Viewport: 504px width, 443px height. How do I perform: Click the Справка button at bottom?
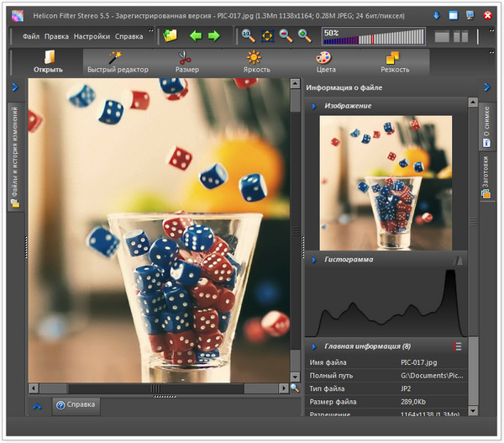click(76, 405)
